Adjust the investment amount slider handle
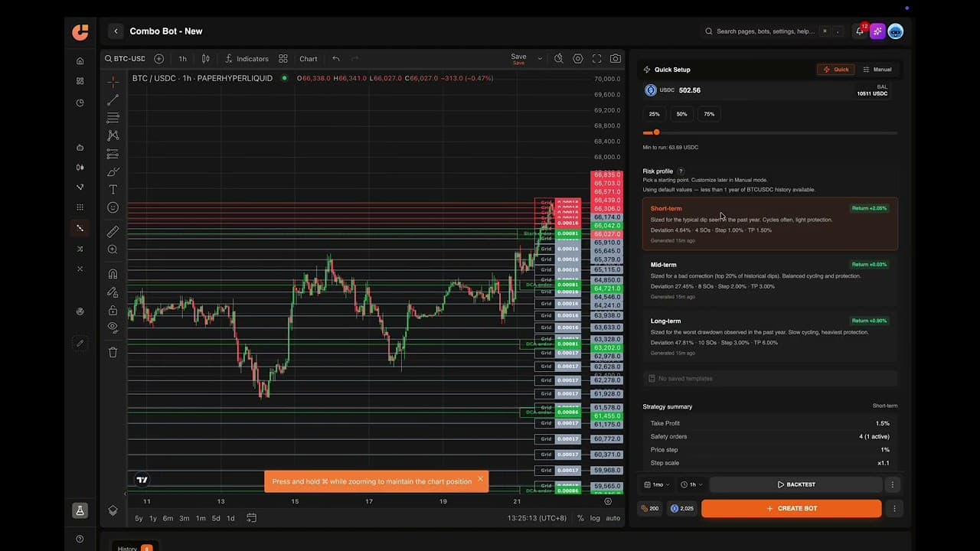Viewport: 980px width, 551px height. 656,132
